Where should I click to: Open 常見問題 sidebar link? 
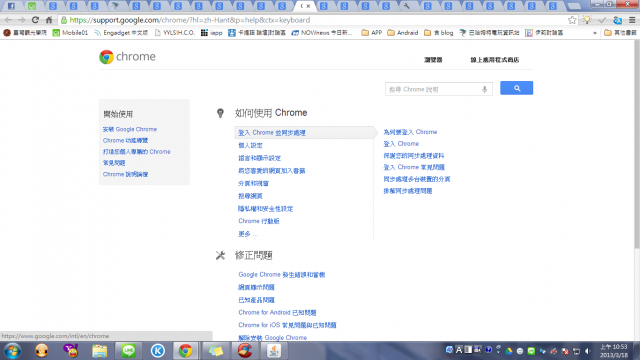[114, 163]
